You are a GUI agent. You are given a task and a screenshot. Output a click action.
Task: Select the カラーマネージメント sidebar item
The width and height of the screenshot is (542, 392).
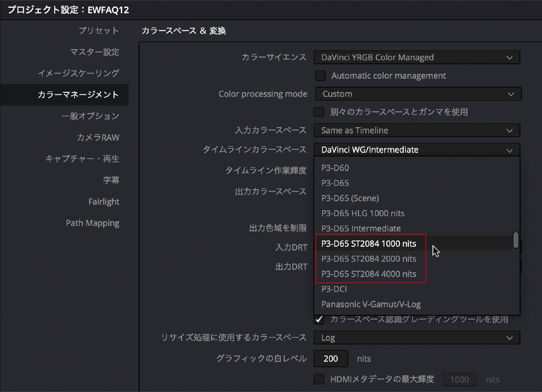(x=64, y=95)
